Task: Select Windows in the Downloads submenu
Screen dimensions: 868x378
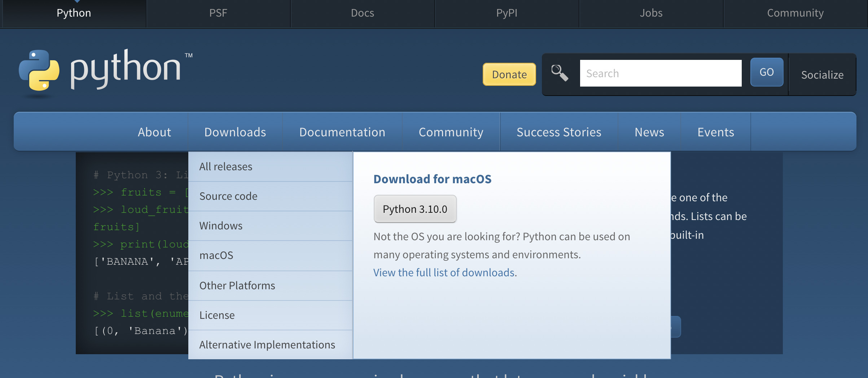Action: [221, 226]
